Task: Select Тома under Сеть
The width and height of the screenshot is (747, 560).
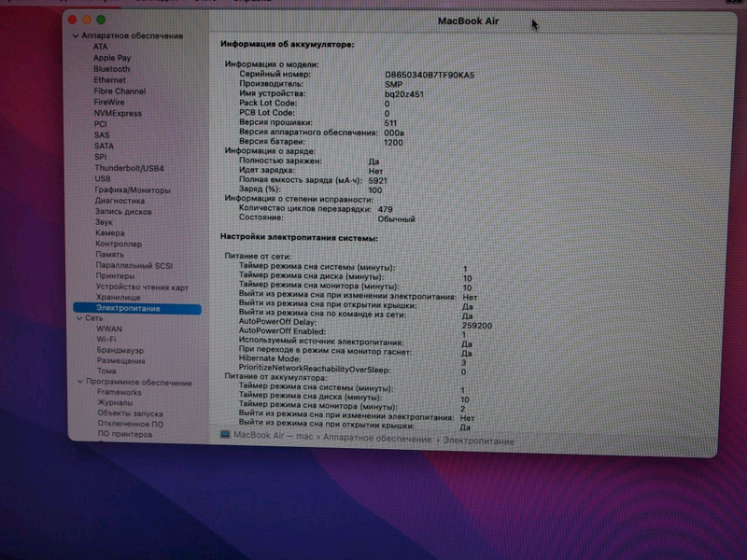Action: click(106, 371)
